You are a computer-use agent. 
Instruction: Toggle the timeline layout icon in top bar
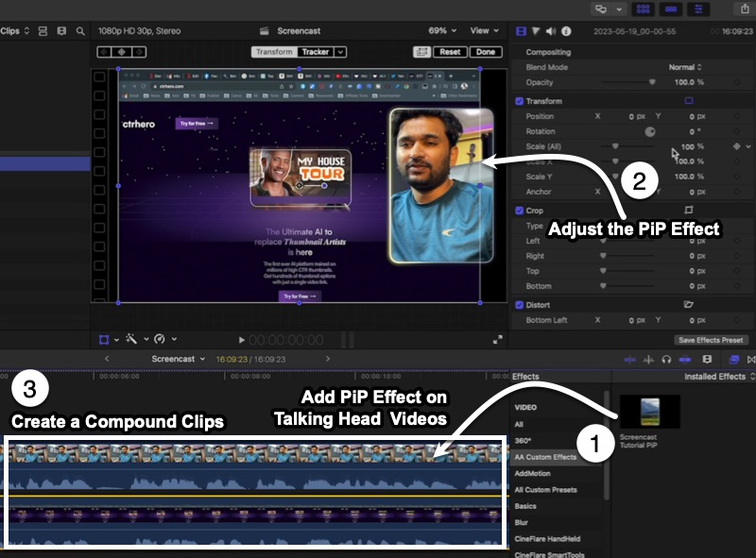[x=671, y=8]
